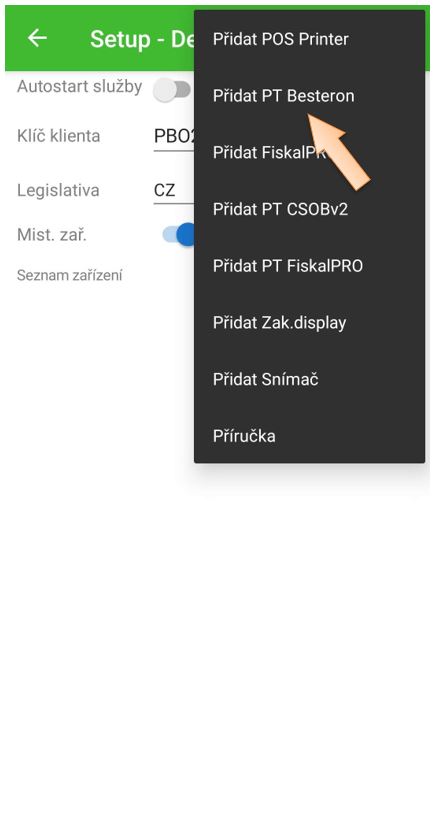Go back using the header arrow

tap(37, 38)
